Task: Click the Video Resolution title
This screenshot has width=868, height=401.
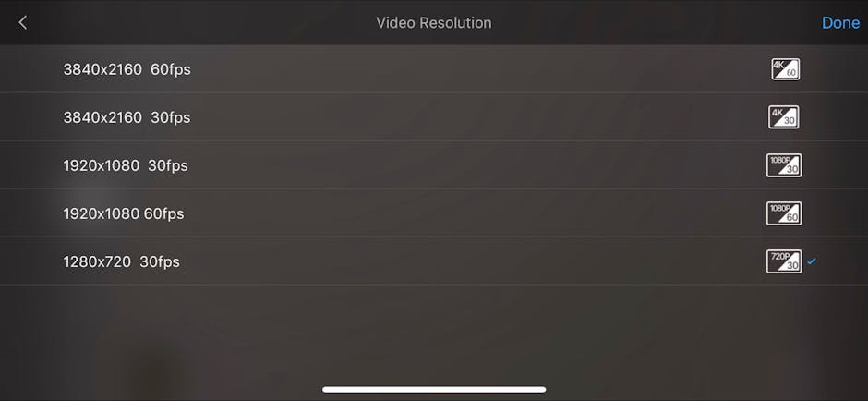Action: 434,23
